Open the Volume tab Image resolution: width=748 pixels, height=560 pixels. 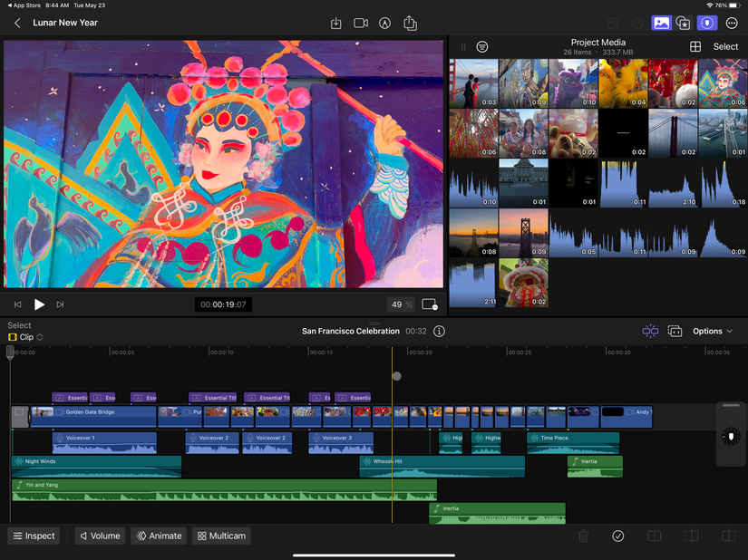click(x=100, y=536)
